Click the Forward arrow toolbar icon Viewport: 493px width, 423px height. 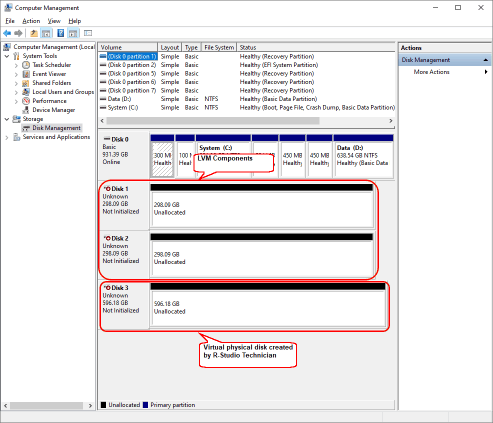click(18, 33)
